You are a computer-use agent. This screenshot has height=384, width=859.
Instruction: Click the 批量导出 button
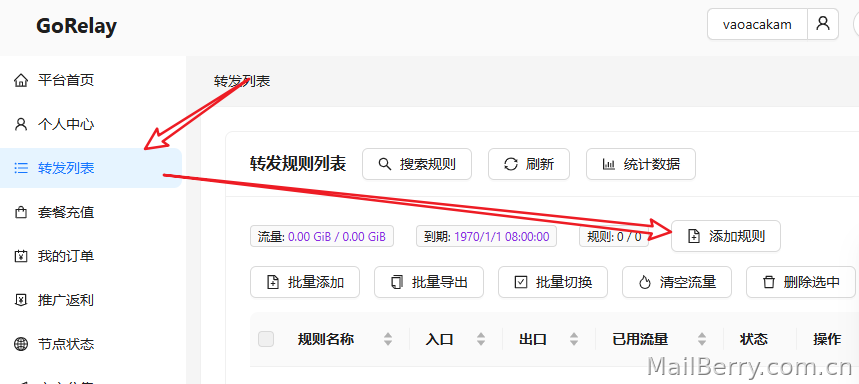429,282
